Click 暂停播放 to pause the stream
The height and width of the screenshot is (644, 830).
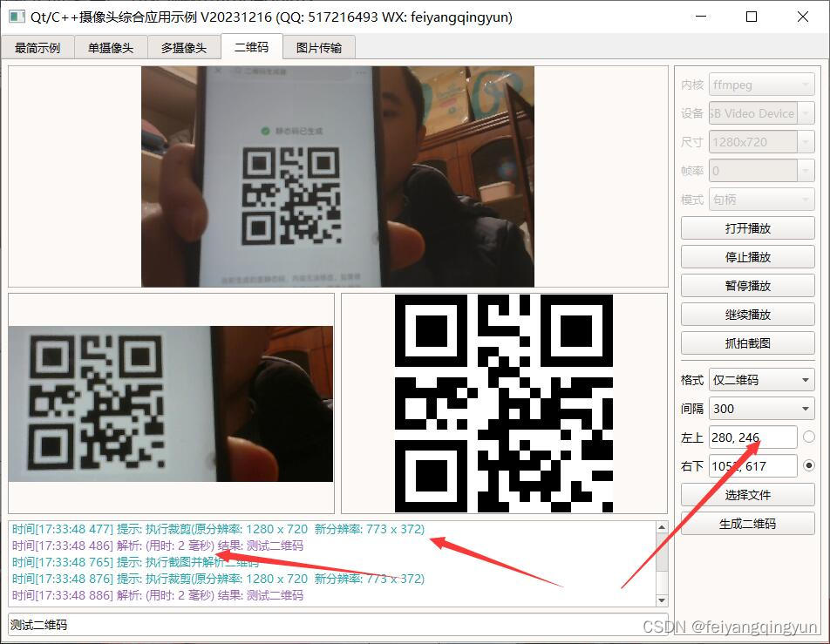point(746,285)
